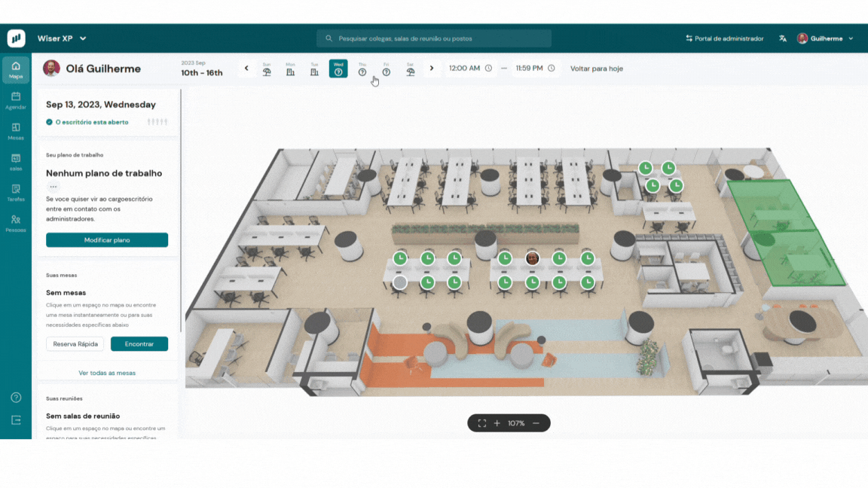The image size is (868, 488).
Task: Open the 12:00 AM start time picker
Action: tap(470, 69)
